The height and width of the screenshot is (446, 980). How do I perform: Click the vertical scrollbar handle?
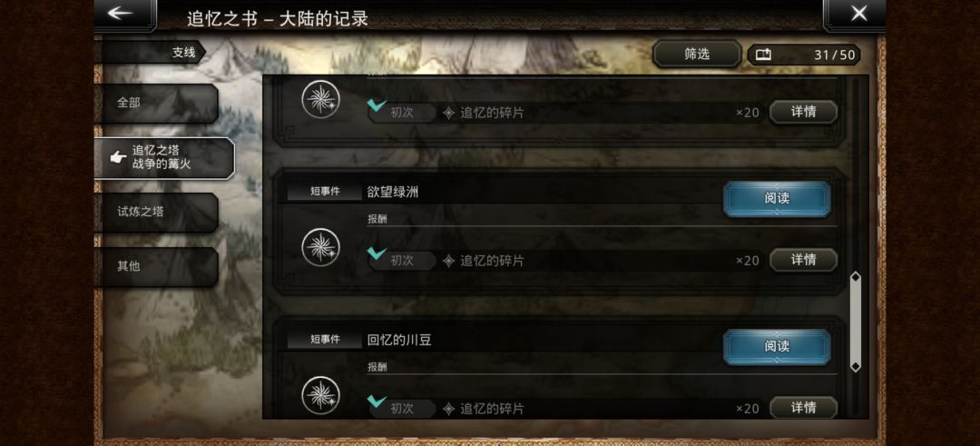point(856,322)
